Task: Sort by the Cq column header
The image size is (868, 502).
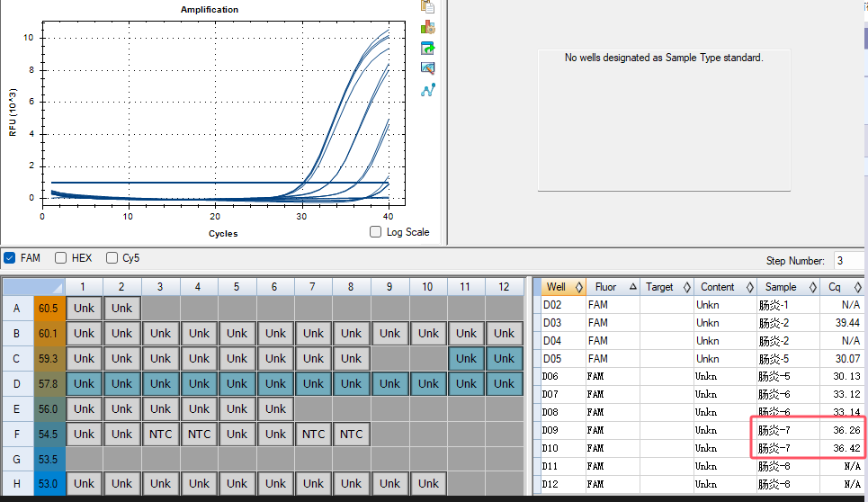Action: pyautogui.click(x=842, y=287)
